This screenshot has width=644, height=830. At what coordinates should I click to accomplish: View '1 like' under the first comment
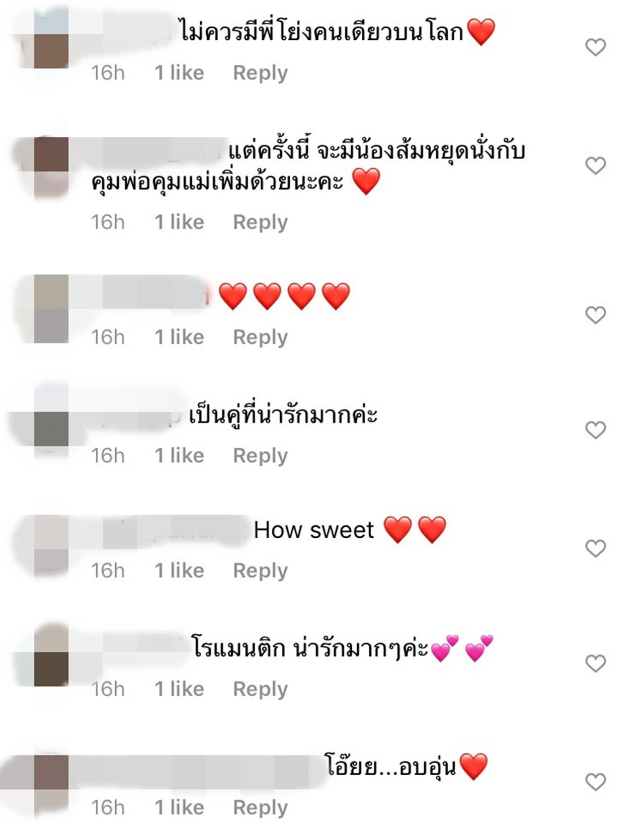coord(179,73)
